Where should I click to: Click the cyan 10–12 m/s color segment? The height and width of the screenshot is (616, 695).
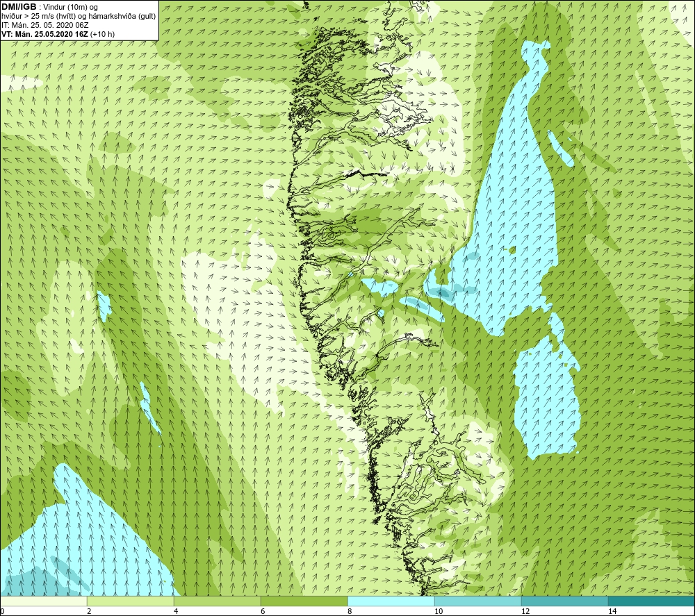pos(478,601)
